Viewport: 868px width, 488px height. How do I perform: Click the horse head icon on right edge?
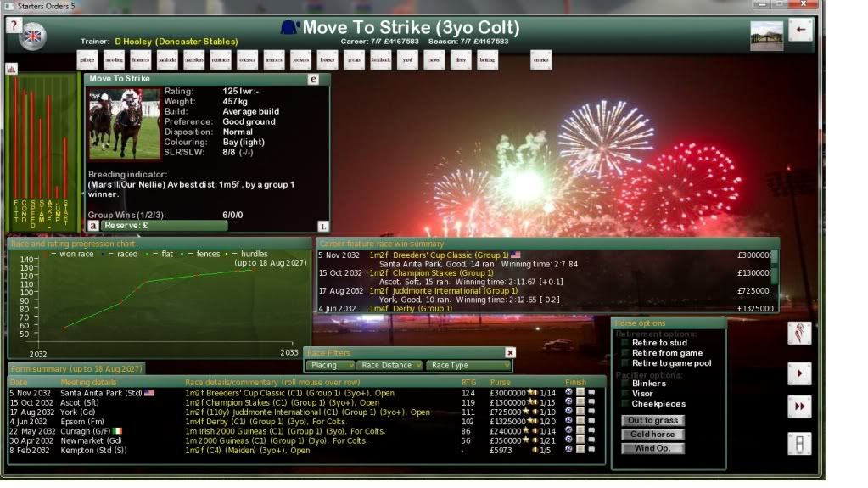pos(799,333)
